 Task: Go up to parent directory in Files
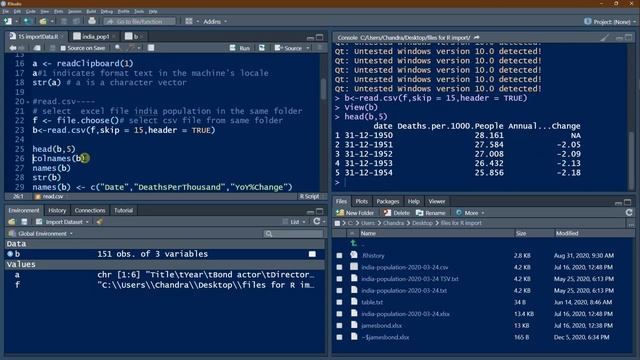pyautogui.click(x=353, y=243)
